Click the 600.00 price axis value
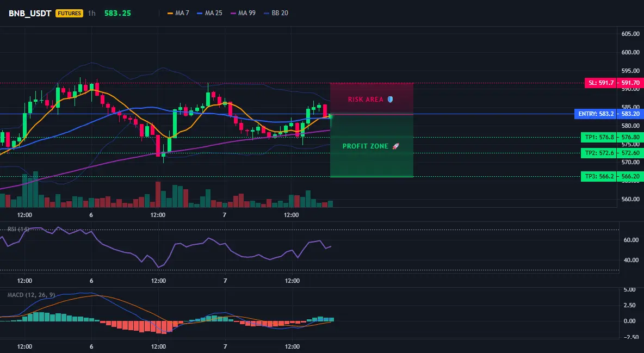This screenshot has width=644, height=353. 630,52
